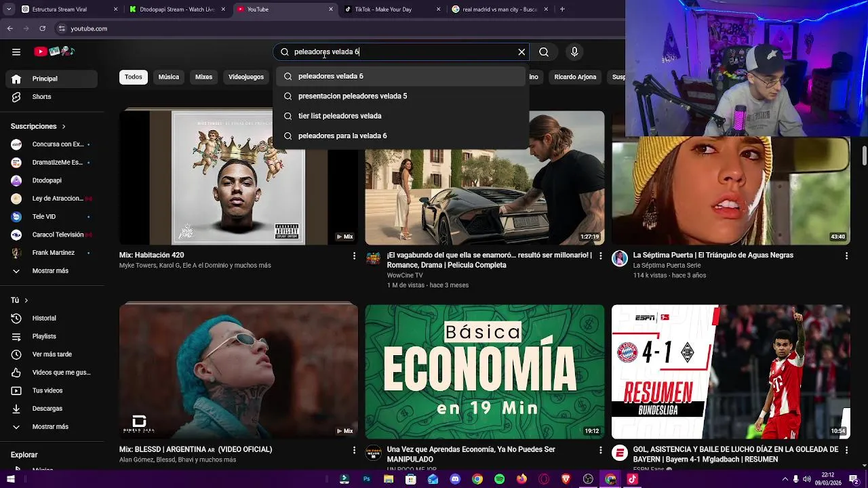Viewport: 868px width, 488px height.
Task: Go to Principal in the sidebar
Action: tap(52, 79)
